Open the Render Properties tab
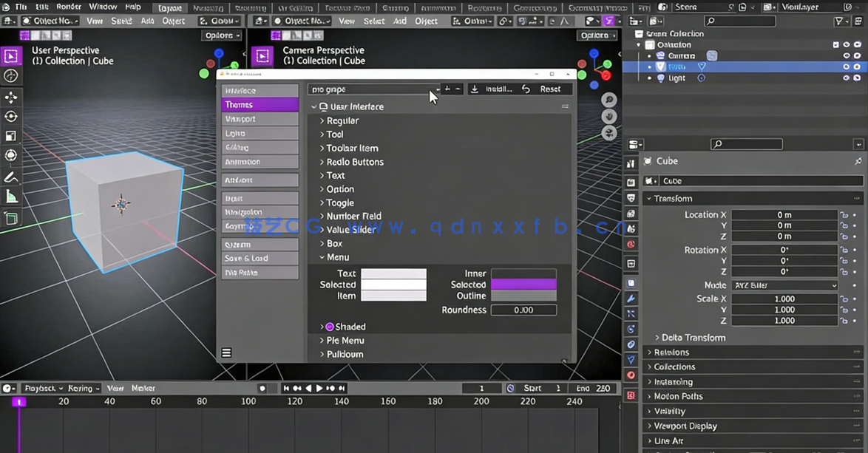The image size is (868, 453). tap(631, 183)
